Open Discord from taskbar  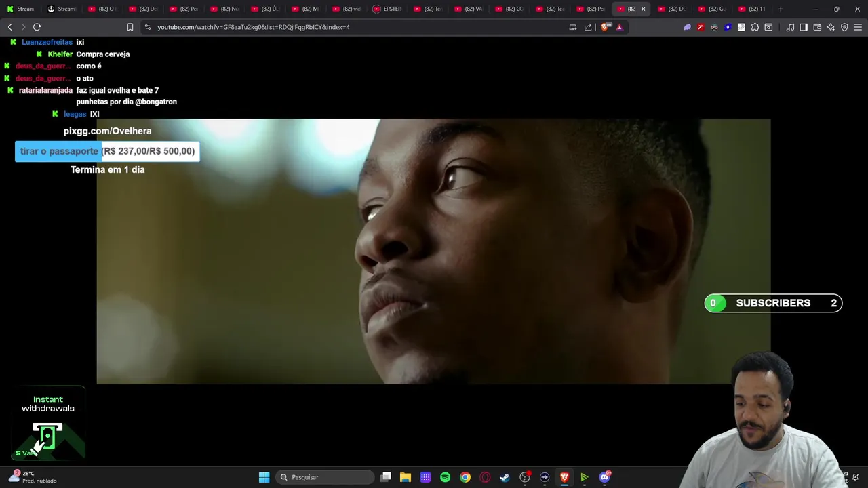604,477
